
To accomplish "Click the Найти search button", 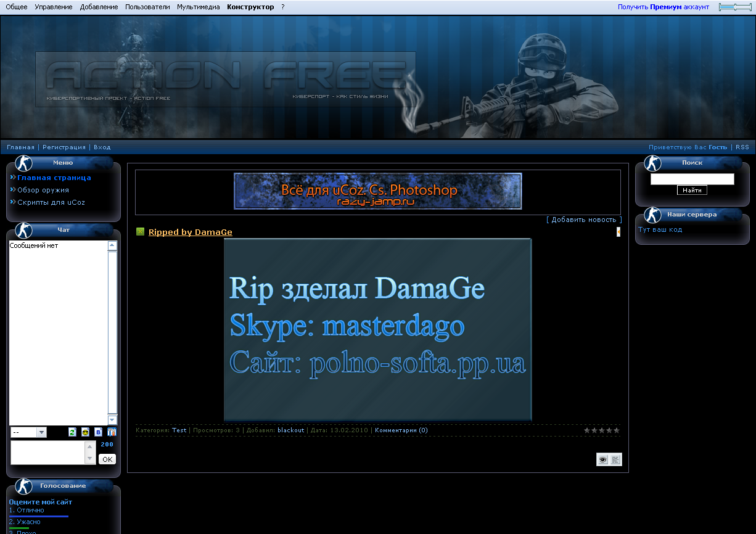I will [692, 191].
